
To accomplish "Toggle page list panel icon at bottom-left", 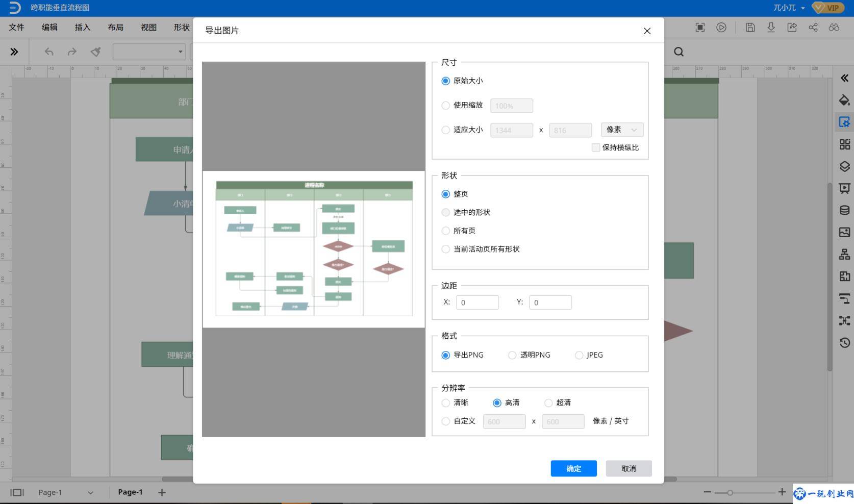I will click(x=17, y=492).
